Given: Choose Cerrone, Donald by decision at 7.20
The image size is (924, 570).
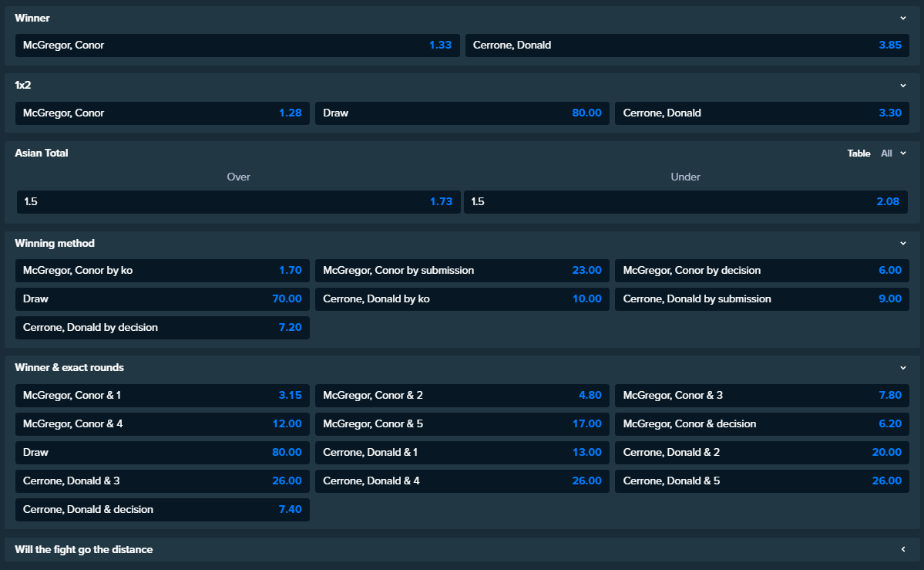Looking at the screenshot, I should [162, 328].
